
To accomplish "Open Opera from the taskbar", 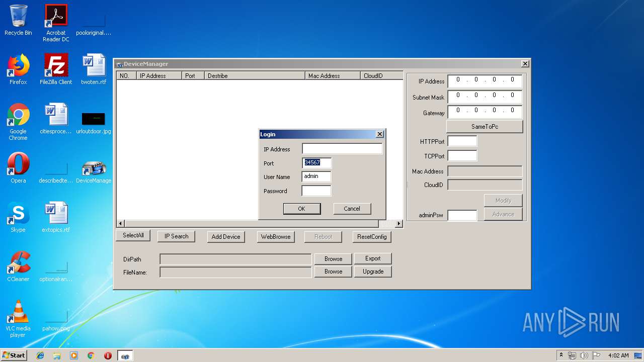I will pos(108,355).
